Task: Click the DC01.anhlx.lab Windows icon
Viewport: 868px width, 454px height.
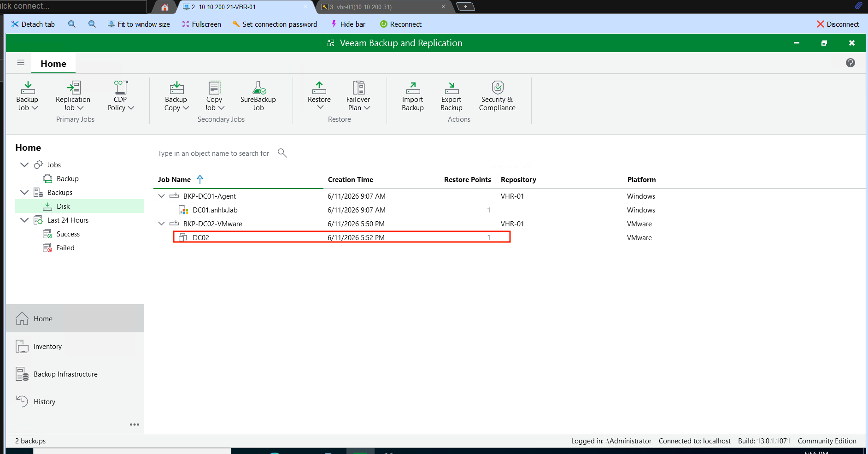Action: [183, 210]
